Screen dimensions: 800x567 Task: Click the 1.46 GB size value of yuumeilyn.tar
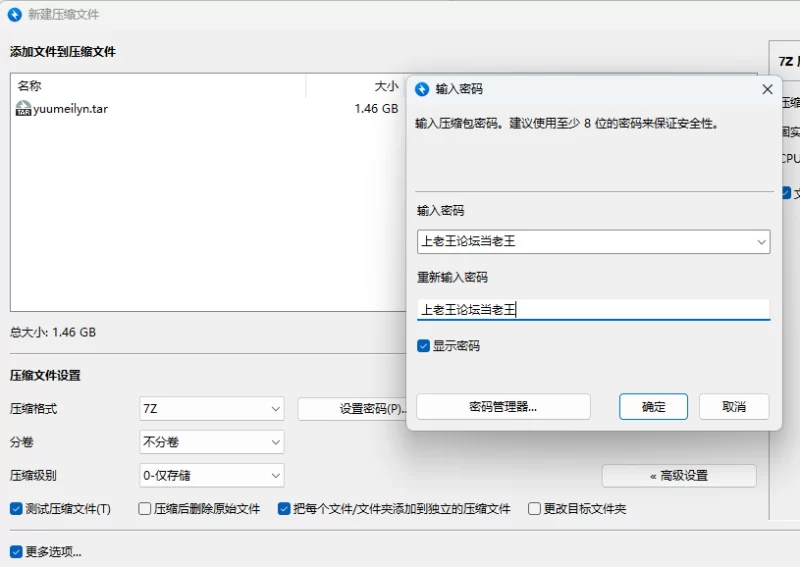point(376,109)
